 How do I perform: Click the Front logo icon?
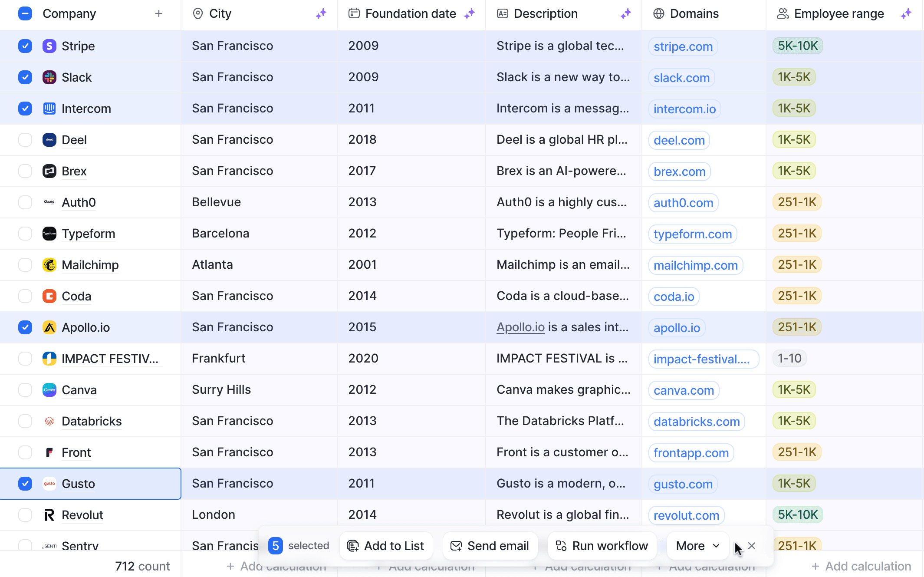(49, 452)
